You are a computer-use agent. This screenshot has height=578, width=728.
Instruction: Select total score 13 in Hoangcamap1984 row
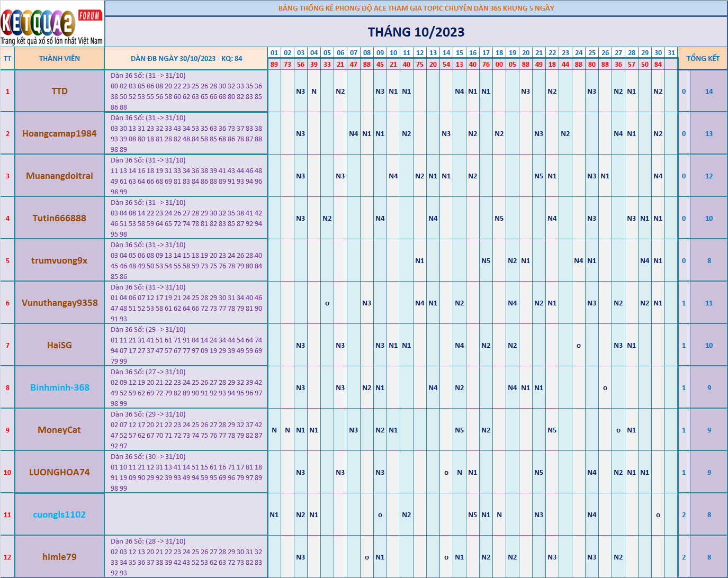coord(709,133)
